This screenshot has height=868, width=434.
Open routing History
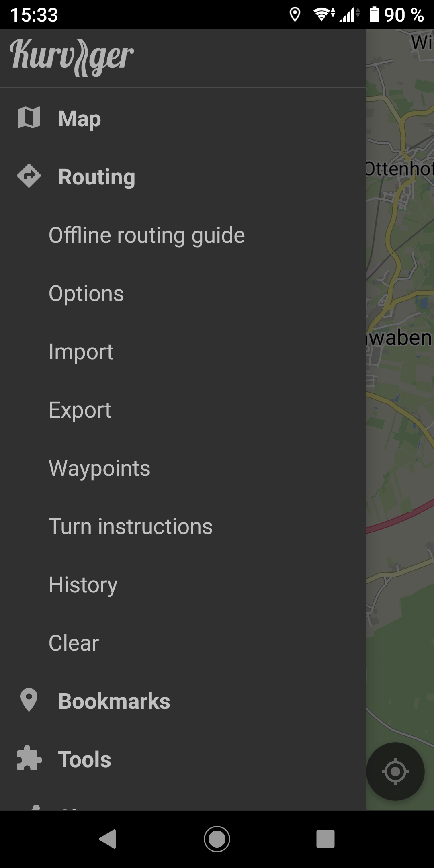(x=183, y=585)
